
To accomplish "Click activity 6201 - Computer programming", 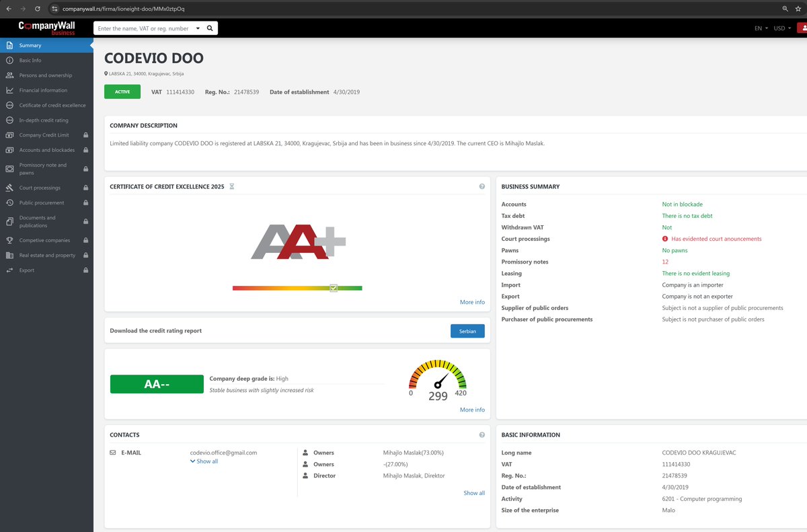I will [x=702, y=499].
